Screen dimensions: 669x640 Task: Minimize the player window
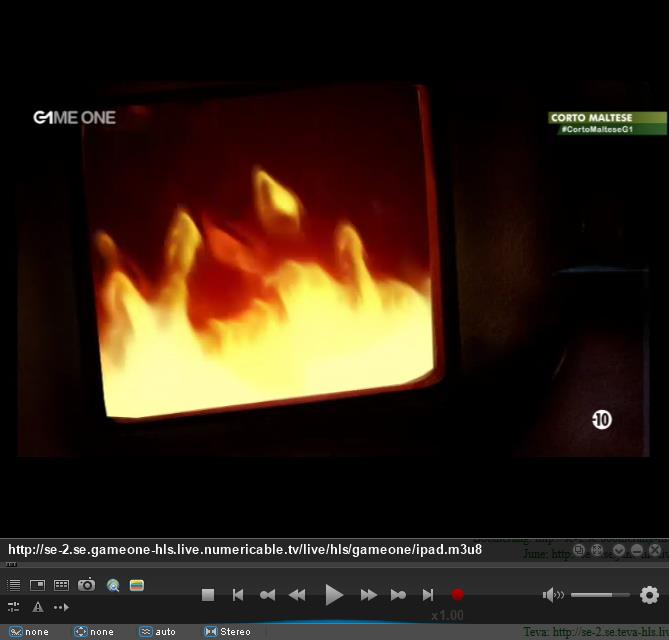[x=637, y=550]
